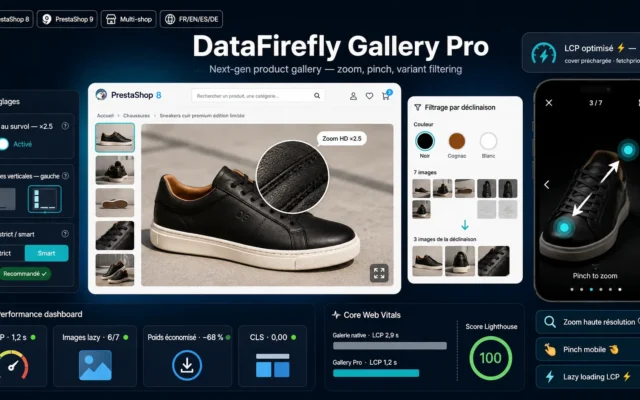Click the Zoom haute résolution magnifier icon
This screenshot has height=400, width=640.
550,322
